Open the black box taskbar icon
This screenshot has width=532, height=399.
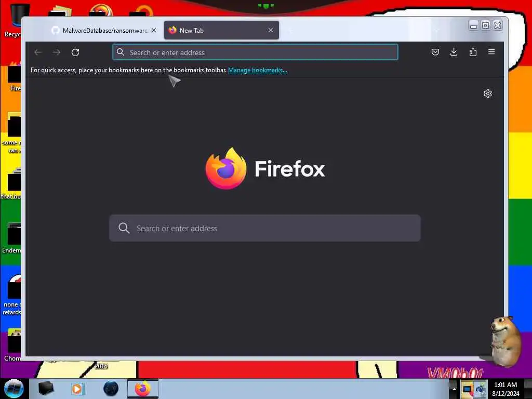(46, 389)
